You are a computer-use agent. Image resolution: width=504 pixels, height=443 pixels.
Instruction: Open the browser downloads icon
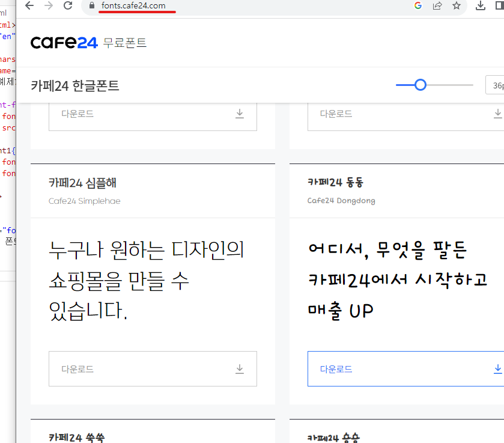click(x=481, y=5)
